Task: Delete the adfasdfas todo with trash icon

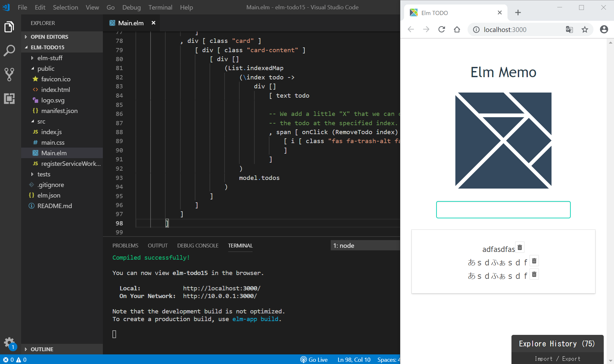Action: (520, 247)
